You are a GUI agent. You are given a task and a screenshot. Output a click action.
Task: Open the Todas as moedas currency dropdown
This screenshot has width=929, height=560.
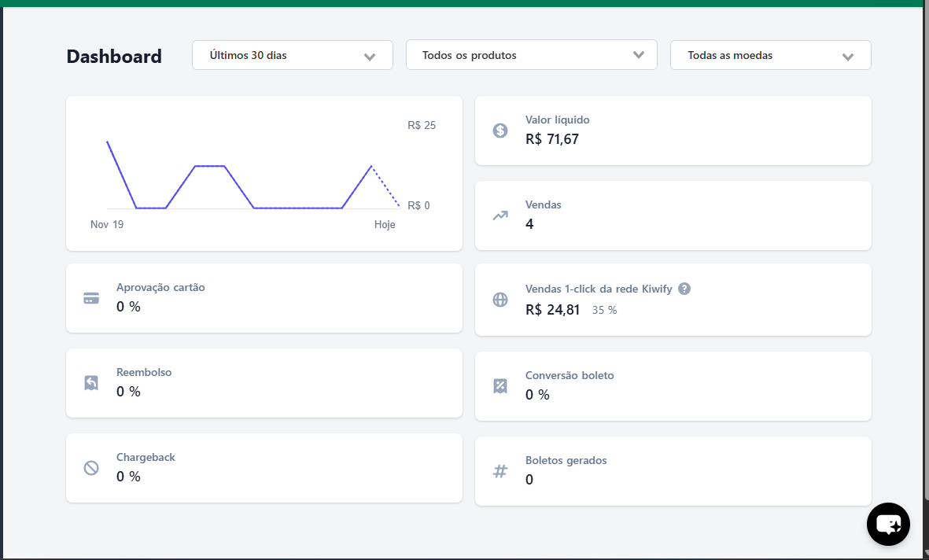click(x=770, y=56)
